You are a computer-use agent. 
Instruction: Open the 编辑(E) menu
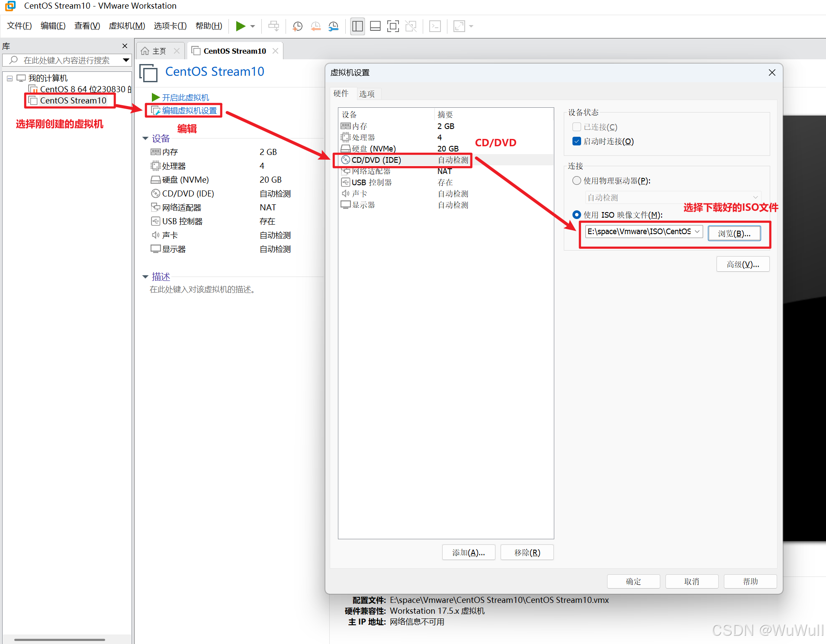pyautogui.click(x=53, y=26)
